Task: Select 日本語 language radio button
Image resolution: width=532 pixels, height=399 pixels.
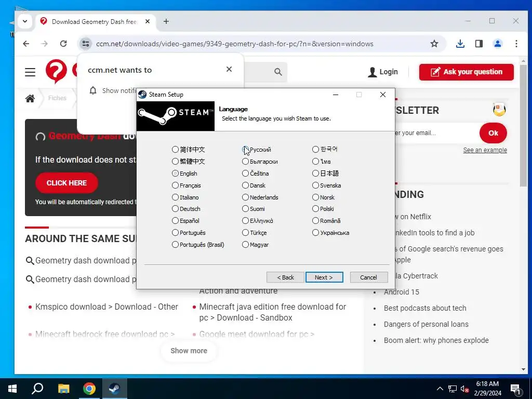Action: coord(315,174)
